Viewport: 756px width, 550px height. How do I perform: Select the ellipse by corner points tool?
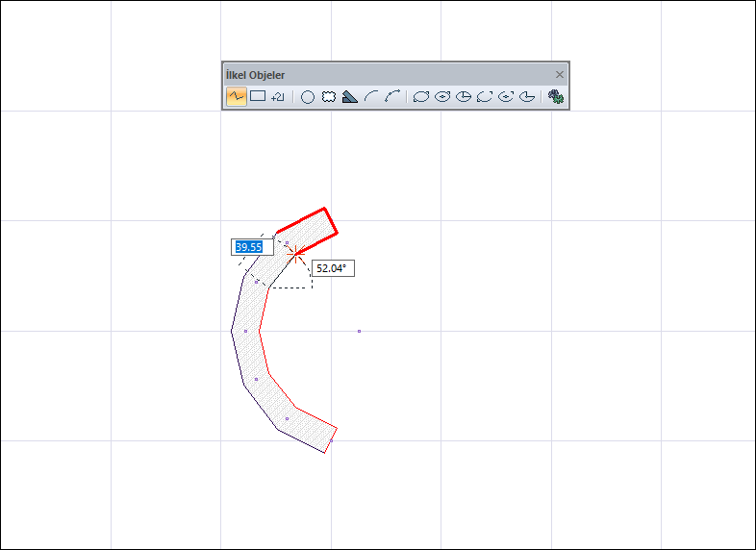421,97
